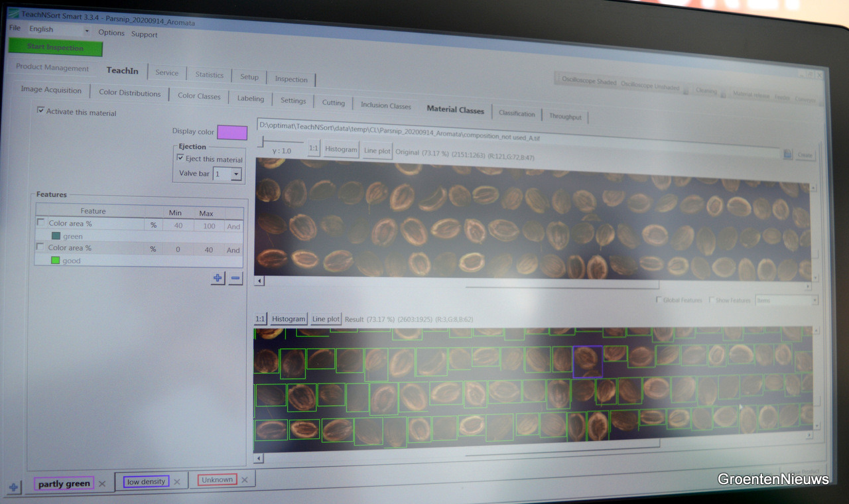Viewport: 849px width, 504px height.
Task: Add a new feature with the plus icon
Action: [218, 279]
